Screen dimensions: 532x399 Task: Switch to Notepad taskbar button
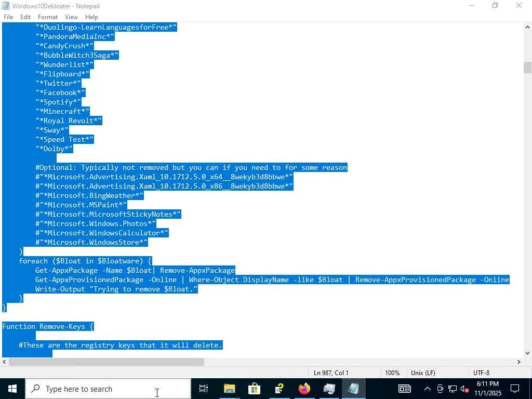tap(353, 389)
